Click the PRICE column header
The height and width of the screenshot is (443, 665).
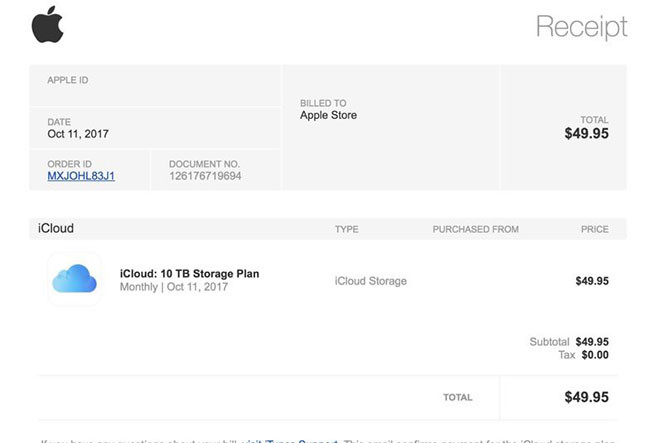coord(595,229)
